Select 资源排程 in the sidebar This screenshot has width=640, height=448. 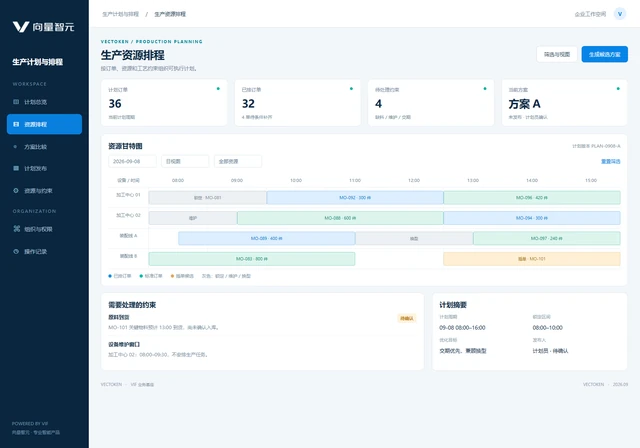click(x=44, y=124)
